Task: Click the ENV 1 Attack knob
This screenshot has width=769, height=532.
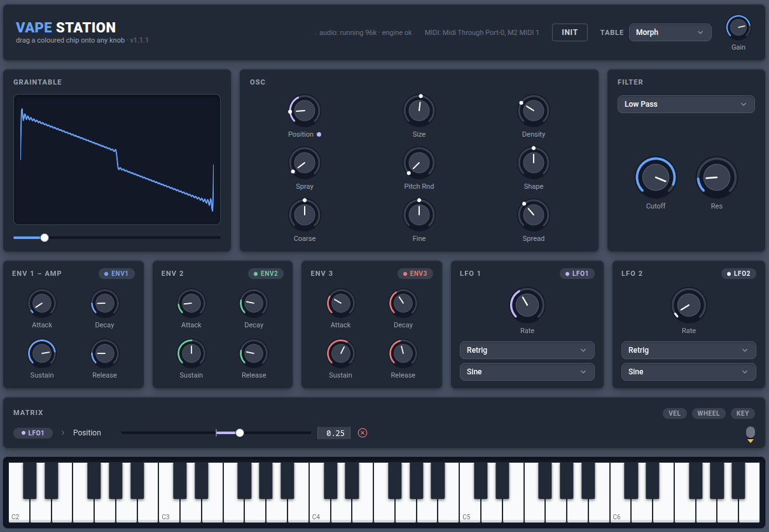Action: pyautogui.click(x=42, y=304)
